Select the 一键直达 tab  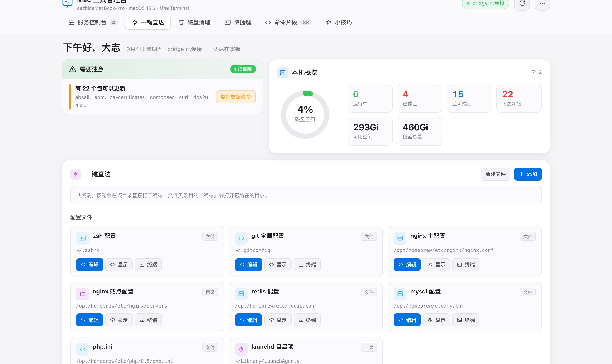148,22
